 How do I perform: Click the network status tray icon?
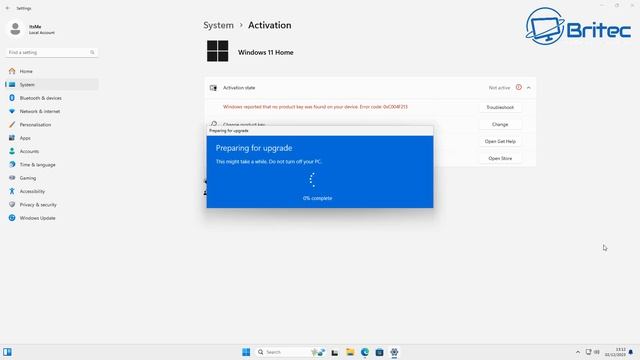coord(589,352)
